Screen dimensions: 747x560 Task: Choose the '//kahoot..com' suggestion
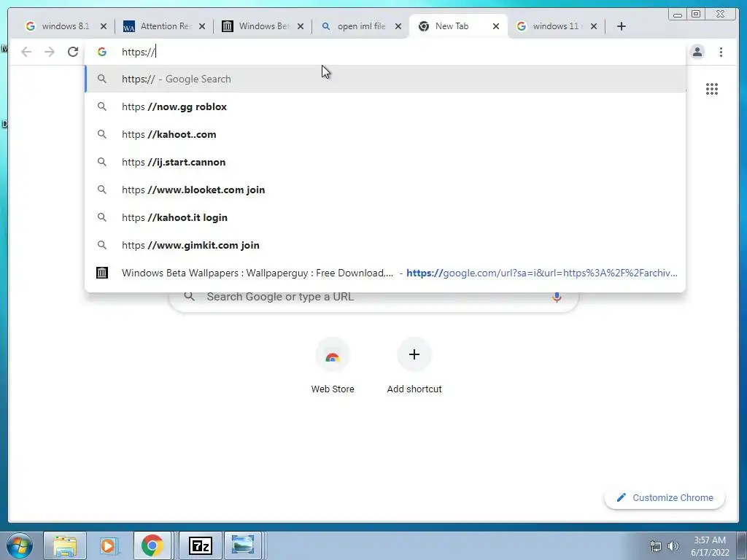pos(385,134)
